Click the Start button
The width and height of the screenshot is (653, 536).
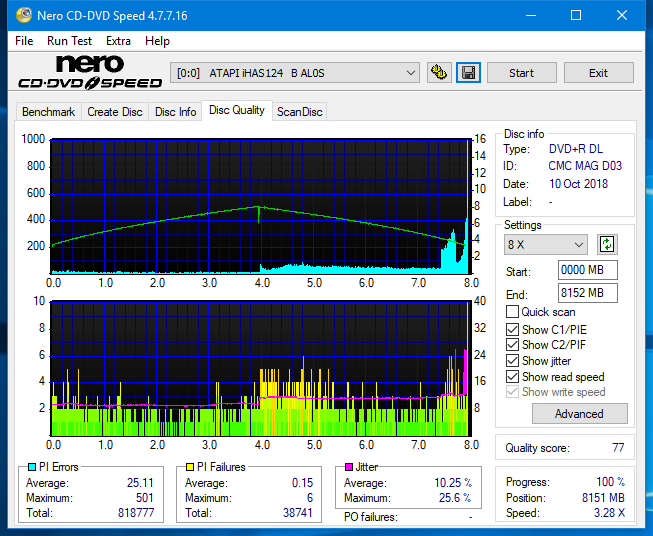tap(521, 73)
